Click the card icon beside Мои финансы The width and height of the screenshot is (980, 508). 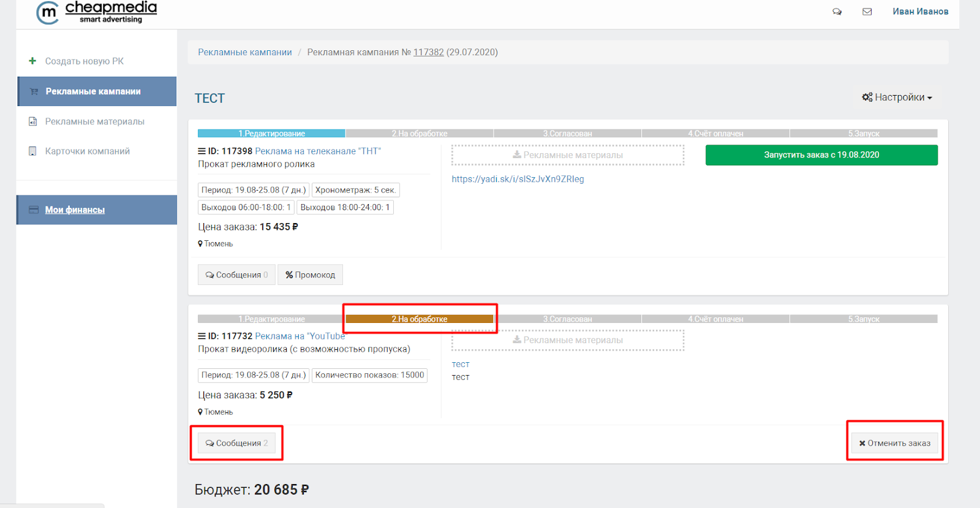[x=34, y=210]
